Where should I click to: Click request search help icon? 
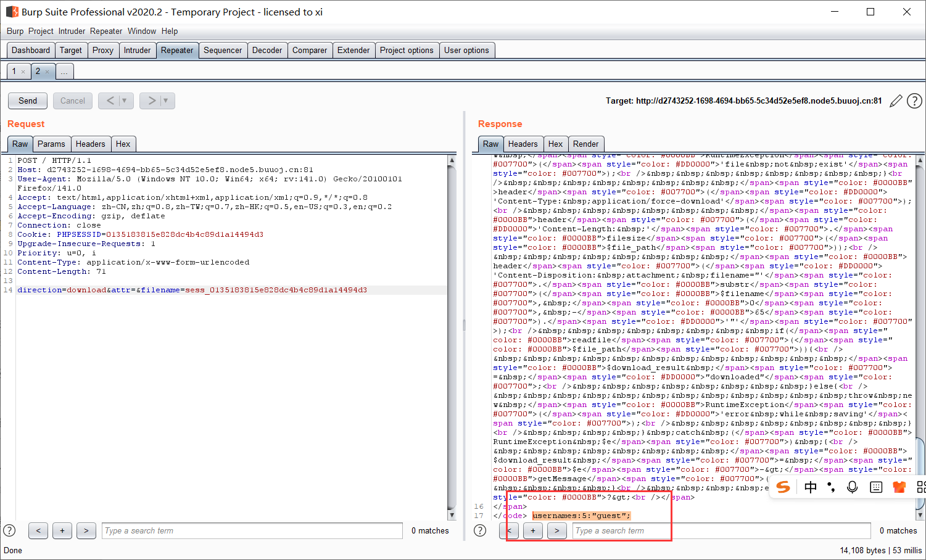(9, 530)
